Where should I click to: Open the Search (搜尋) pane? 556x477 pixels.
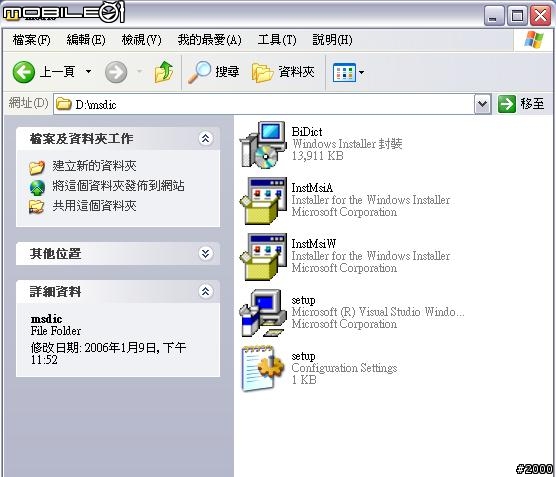[x=214, y=72]
